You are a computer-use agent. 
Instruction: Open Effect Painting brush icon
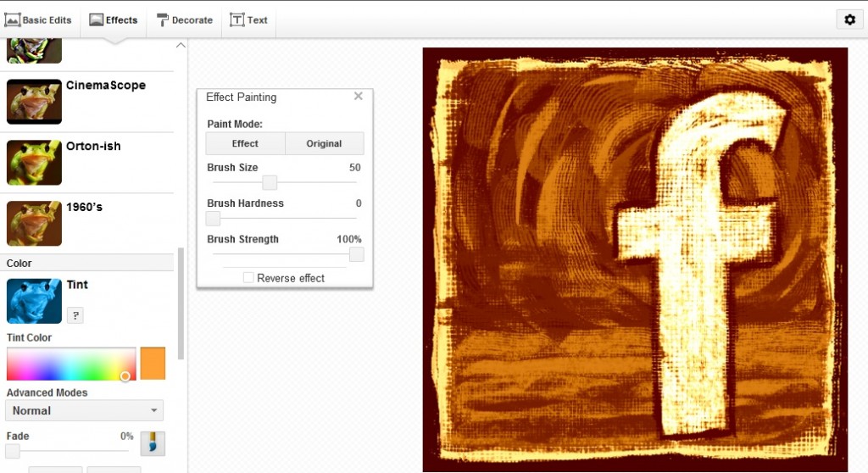tap(153, 443)
